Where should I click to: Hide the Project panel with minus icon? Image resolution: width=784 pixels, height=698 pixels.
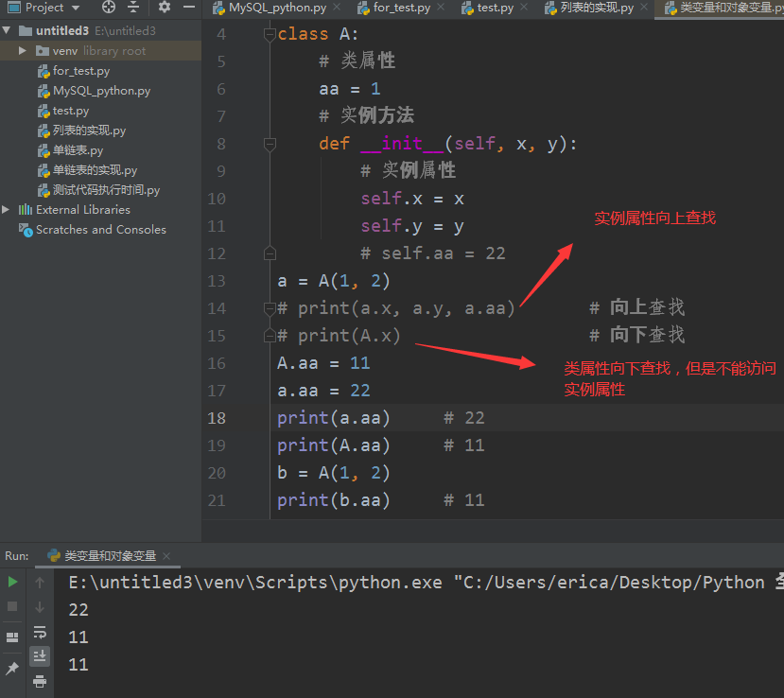189,7
